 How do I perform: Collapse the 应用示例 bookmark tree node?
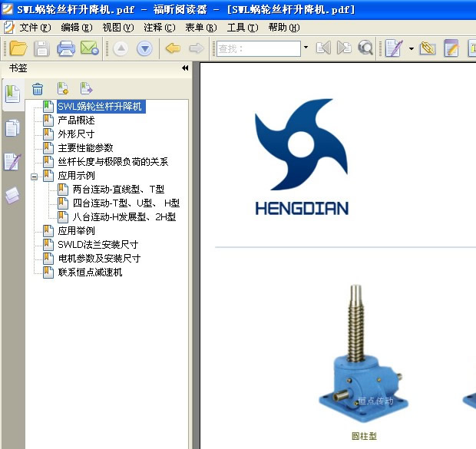(x=34, y=176)
